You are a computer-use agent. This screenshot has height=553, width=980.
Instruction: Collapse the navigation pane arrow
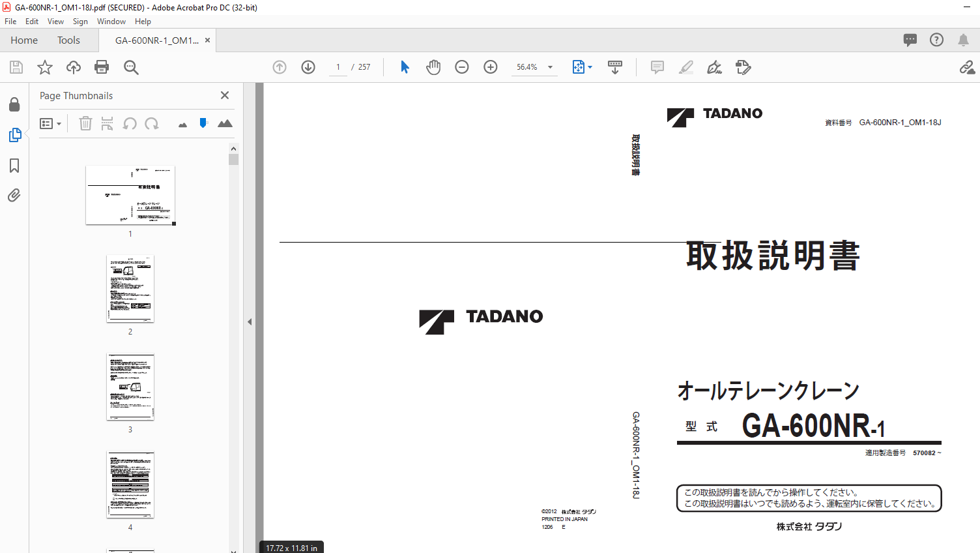click(x=250, y=321)
